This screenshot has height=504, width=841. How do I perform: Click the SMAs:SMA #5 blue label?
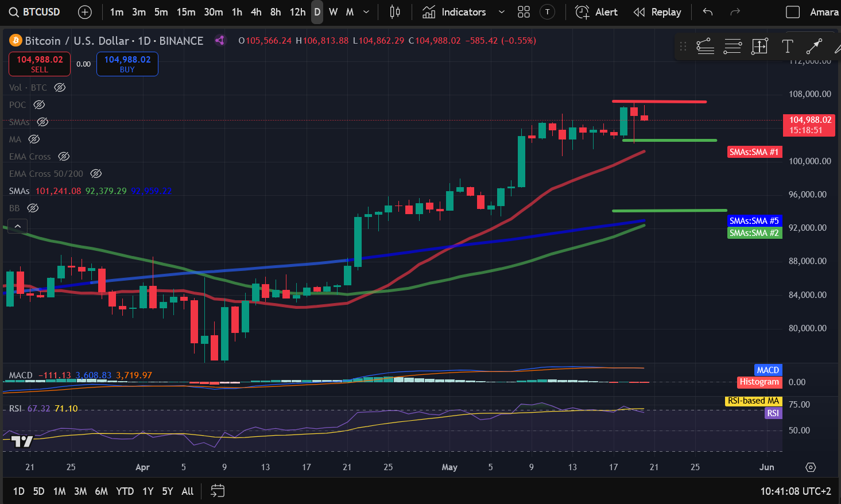tap(754, 221)
